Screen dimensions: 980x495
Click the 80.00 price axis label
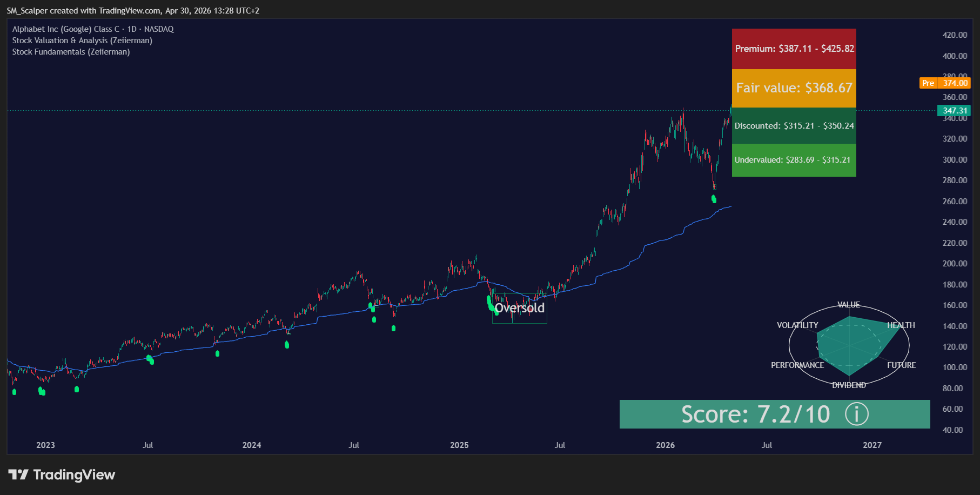pyautogui.click(x=952, y=389)
